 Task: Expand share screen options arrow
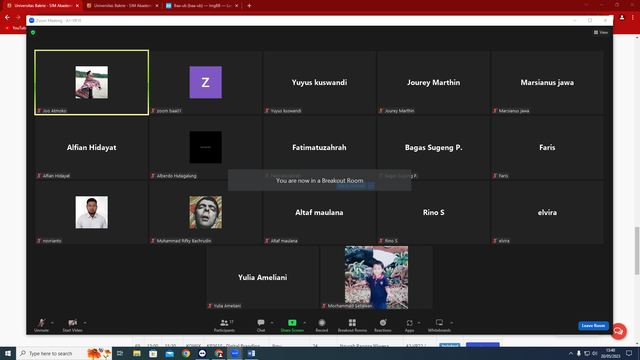304,323
